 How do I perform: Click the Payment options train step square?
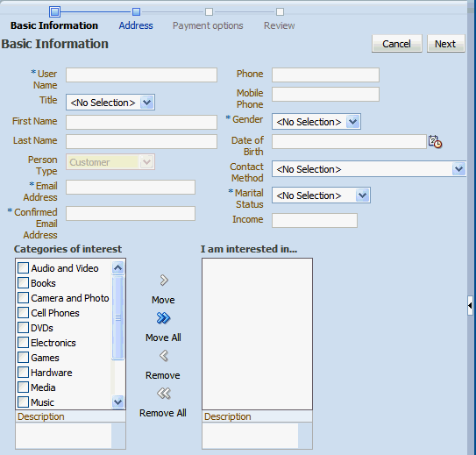[209, 12]
